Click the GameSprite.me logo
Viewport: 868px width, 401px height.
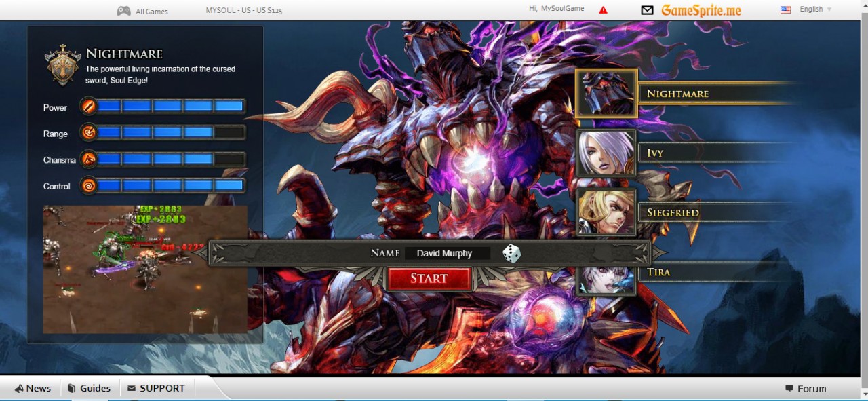[701, 10]
